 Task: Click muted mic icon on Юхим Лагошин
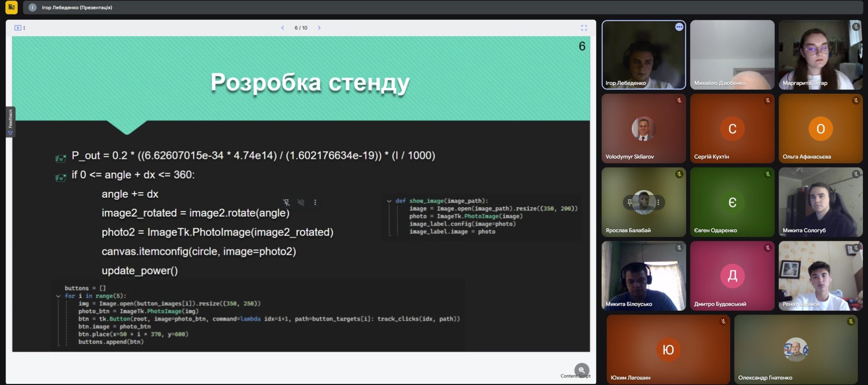pos(723,322)
